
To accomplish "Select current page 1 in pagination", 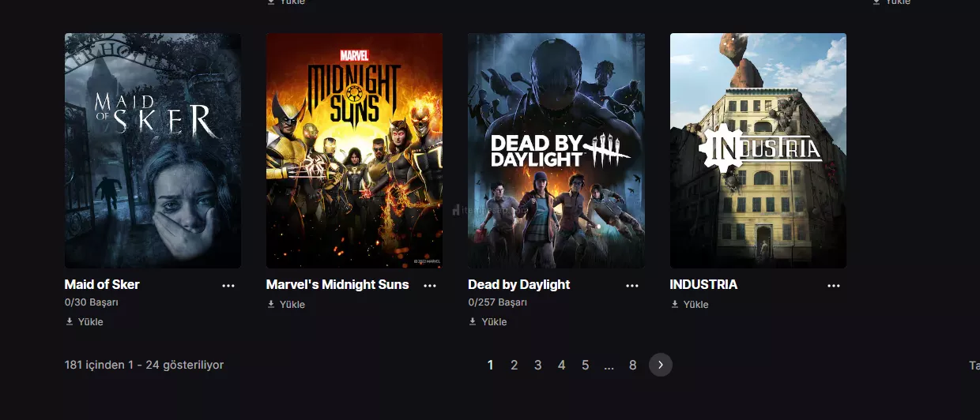I will [x=491, y=365].
